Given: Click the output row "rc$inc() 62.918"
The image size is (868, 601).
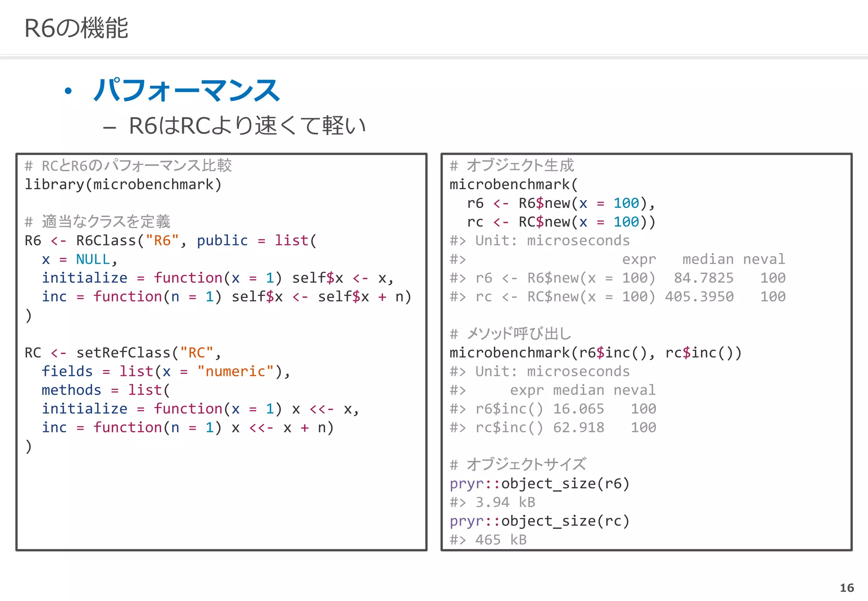Looking at the screenshot, I should pyautogui.click(x=553, y=427).
